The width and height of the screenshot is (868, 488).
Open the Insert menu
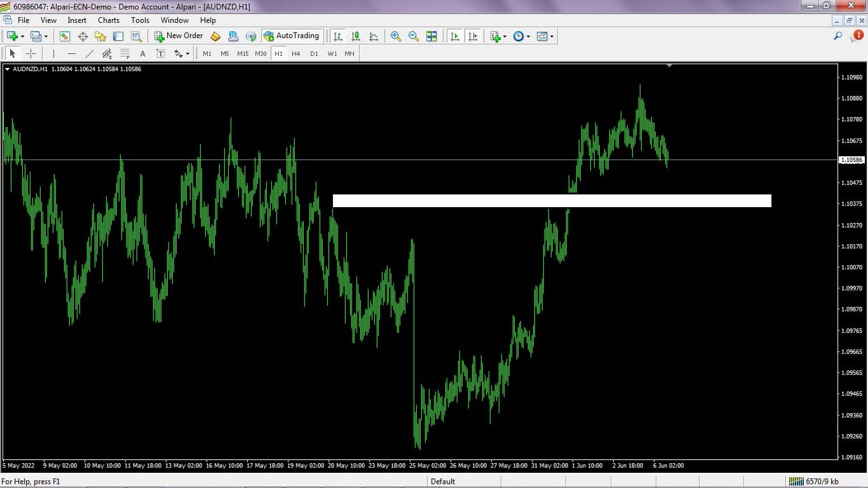pos(77,20)
